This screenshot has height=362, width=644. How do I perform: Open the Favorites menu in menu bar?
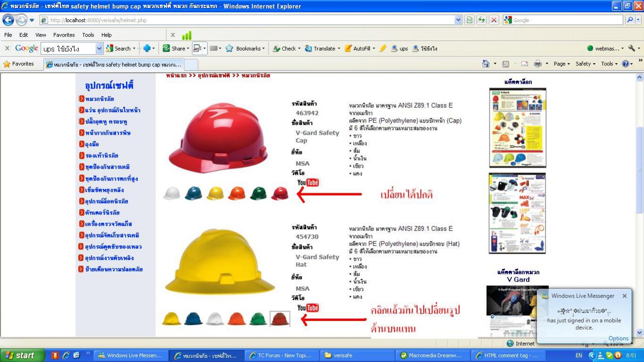pyautogui.click(x=64, y=35)
